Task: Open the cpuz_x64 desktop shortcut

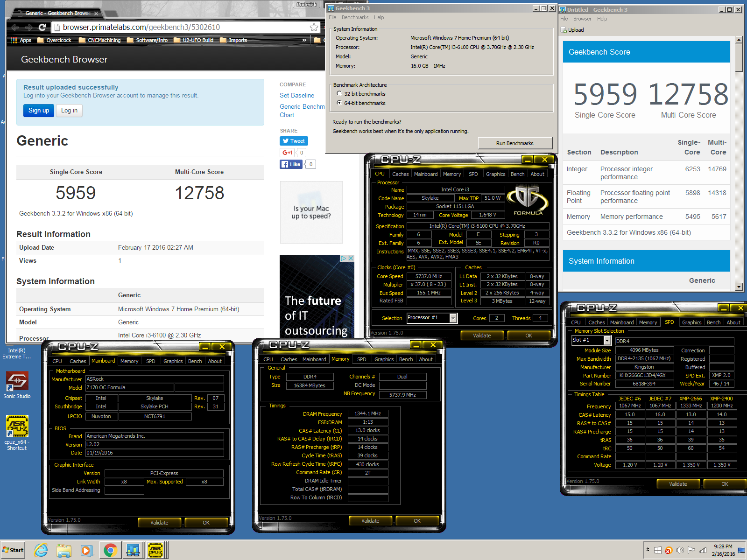Action: pyautogui.click(x=17, y=433)
